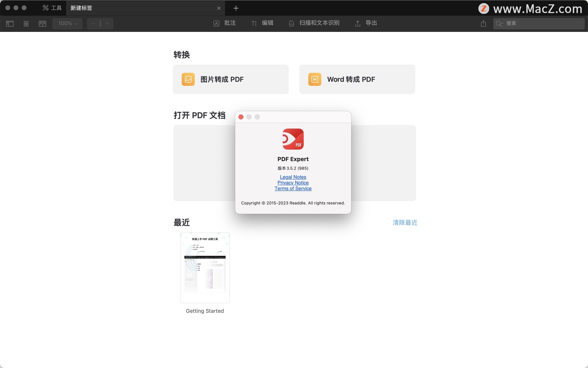Screen dimensions: 588x368
Task: Click the Getting Started file name
Action: 205,311
